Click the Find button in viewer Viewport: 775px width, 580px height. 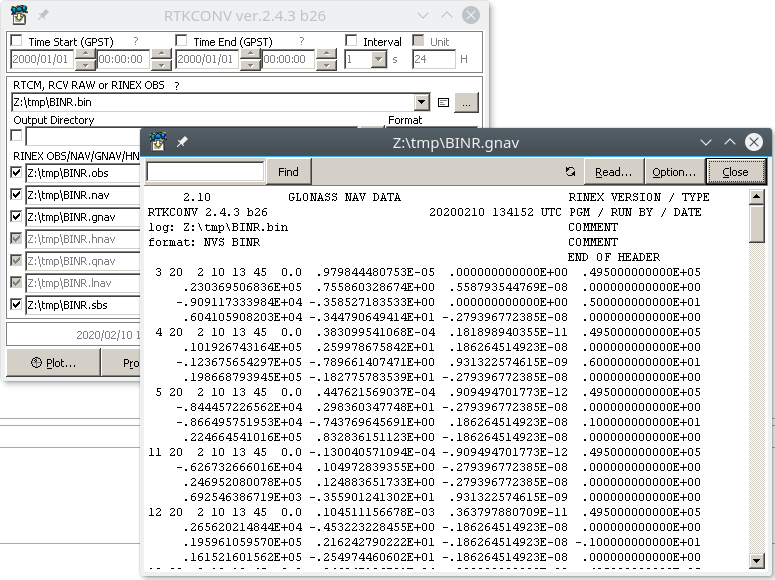click(288, 172)
